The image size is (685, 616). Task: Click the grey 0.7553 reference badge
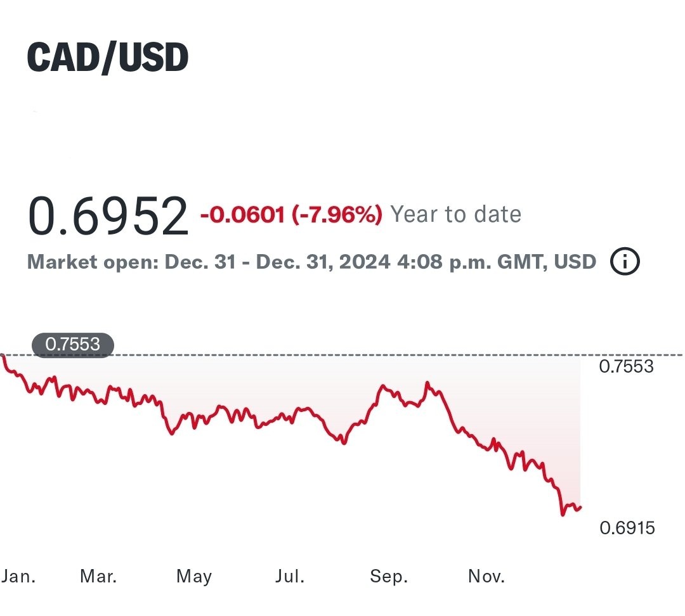click(73, 345)
